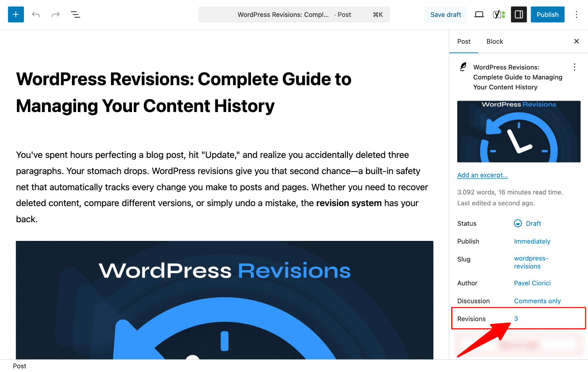This screenshot has width=588, height=372.
Task: Open the Comments only discussion dropdown
Action: pyautogui.click(x=537, y=301)
